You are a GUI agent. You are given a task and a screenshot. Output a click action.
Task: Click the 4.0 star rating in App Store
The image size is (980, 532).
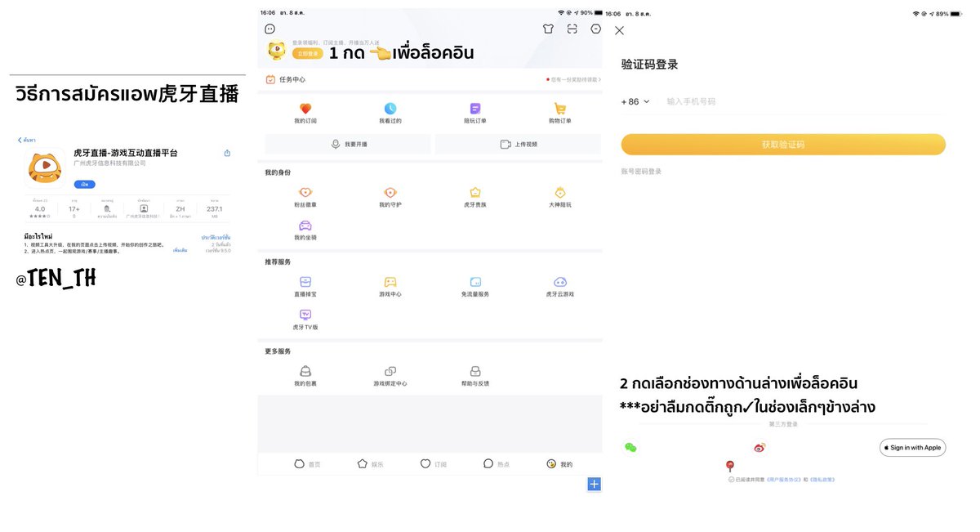[40, 211]
